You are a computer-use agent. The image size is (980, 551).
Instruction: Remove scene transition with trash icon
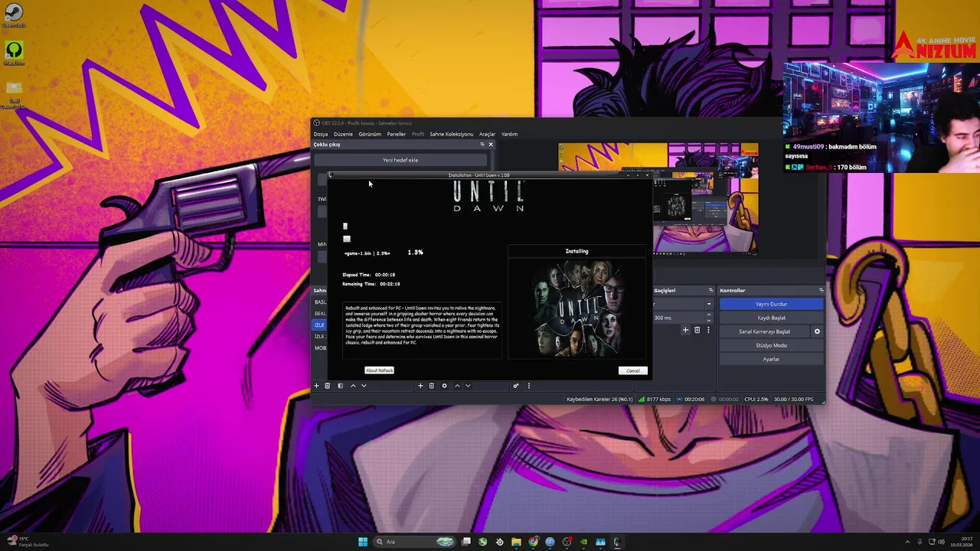tap(697, 330)
